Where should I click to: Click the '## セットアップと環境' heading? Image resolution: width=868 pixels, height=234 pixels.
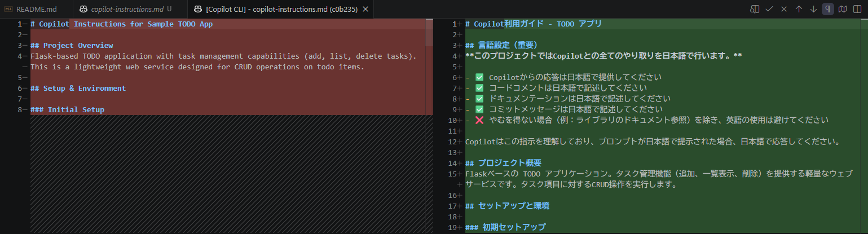(x=507, y=206)
